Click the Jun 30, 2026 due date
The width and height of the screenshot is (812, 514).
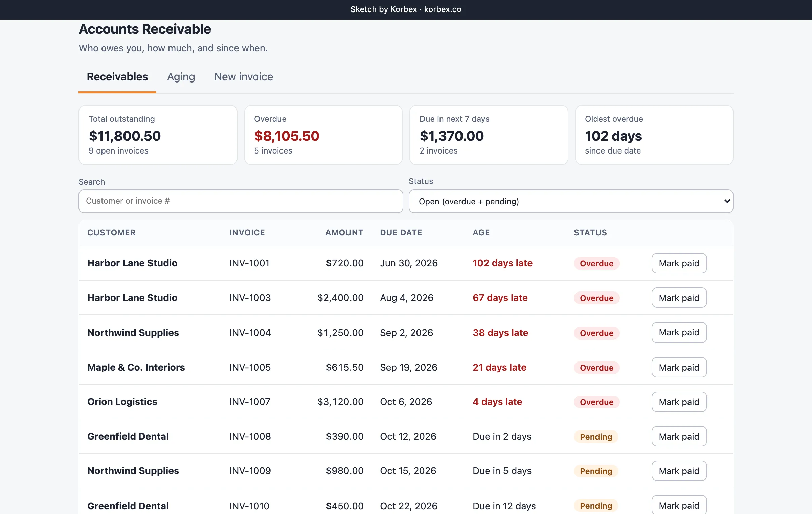[409, 263]
